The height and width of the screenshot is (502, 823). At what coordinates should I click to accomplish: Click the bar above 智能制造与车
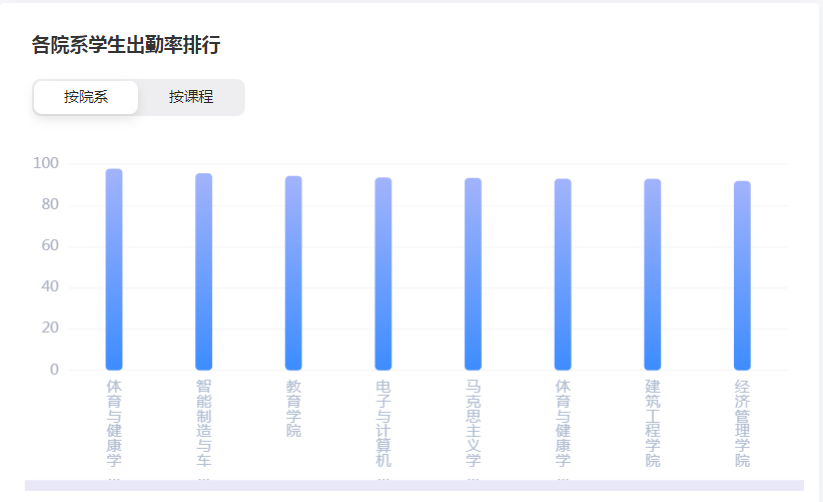204,271
